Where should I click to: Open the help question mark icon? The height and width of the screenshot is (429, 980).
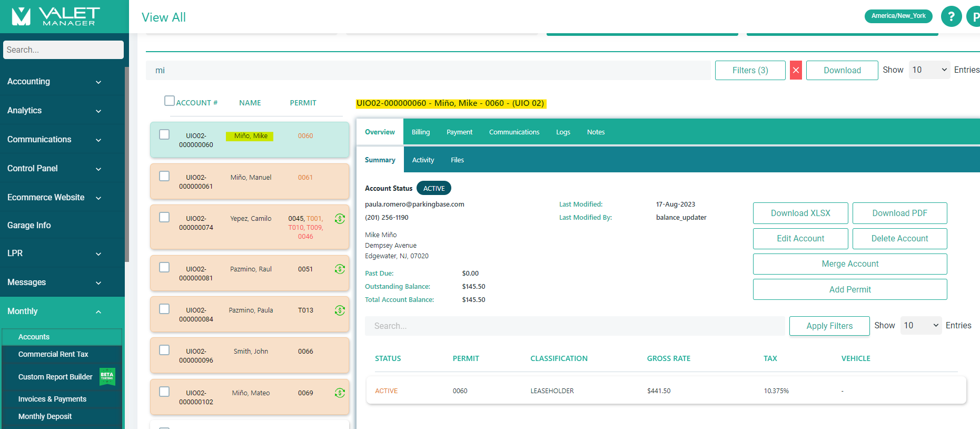(x=951, y=17)
